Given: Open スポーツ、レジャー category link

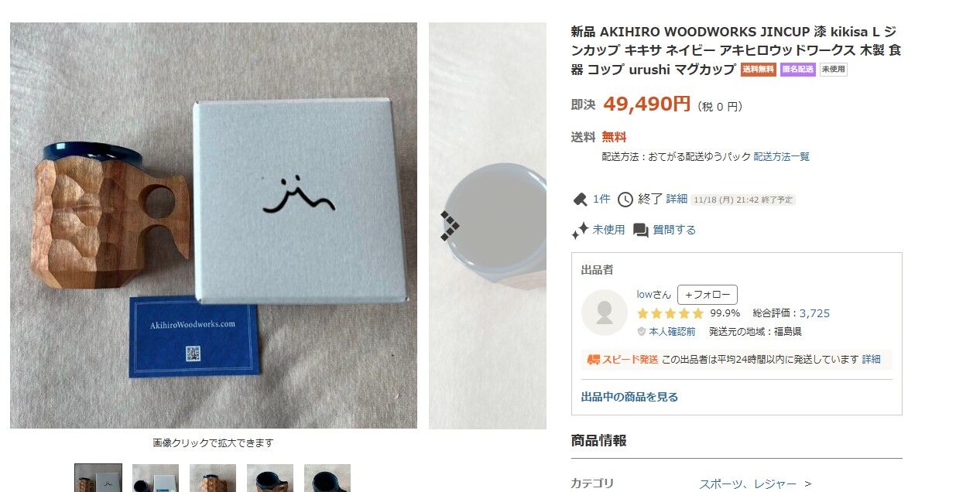Looking at the screenshot, I should [748, 483].
